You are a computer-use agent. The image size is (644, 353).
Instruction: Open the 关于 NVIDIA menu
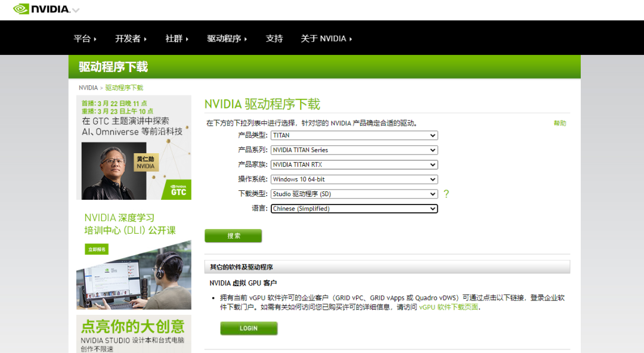click(326, 38)
